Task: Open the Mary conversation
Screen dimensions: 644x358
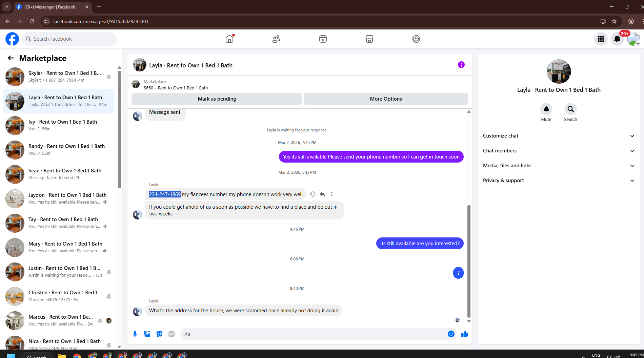Action: point(58,248)
